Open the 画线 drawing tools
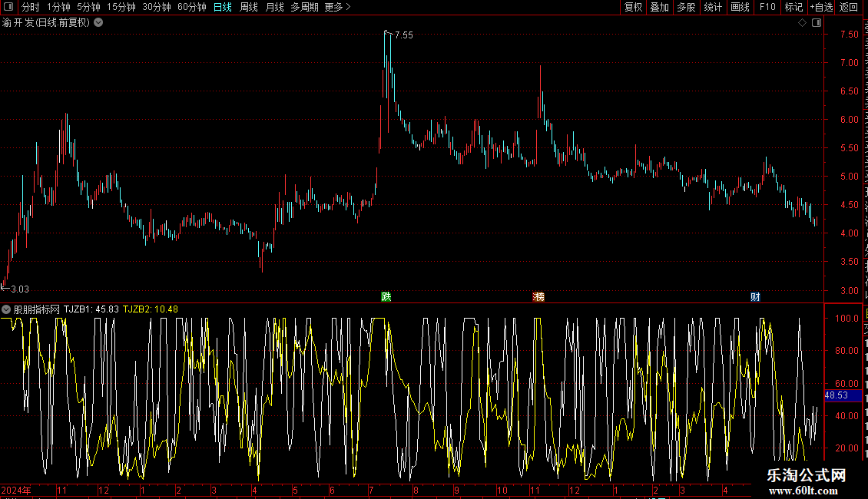This screenshot has width=868, height=499. [740, 7]
